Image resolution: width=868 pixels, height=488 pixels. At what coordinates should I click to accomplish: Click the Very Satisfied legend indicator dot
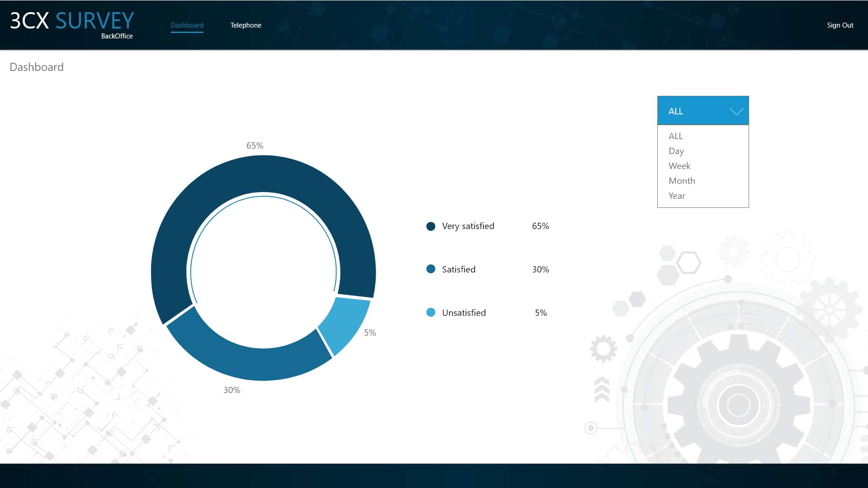click(430, 226)
